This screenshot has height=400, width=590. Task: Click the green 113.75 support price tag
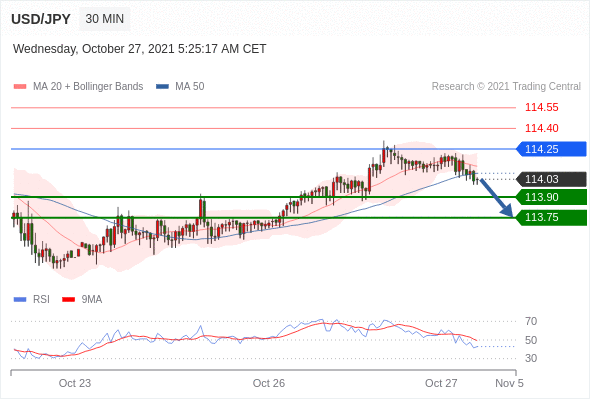coord(551,217)
